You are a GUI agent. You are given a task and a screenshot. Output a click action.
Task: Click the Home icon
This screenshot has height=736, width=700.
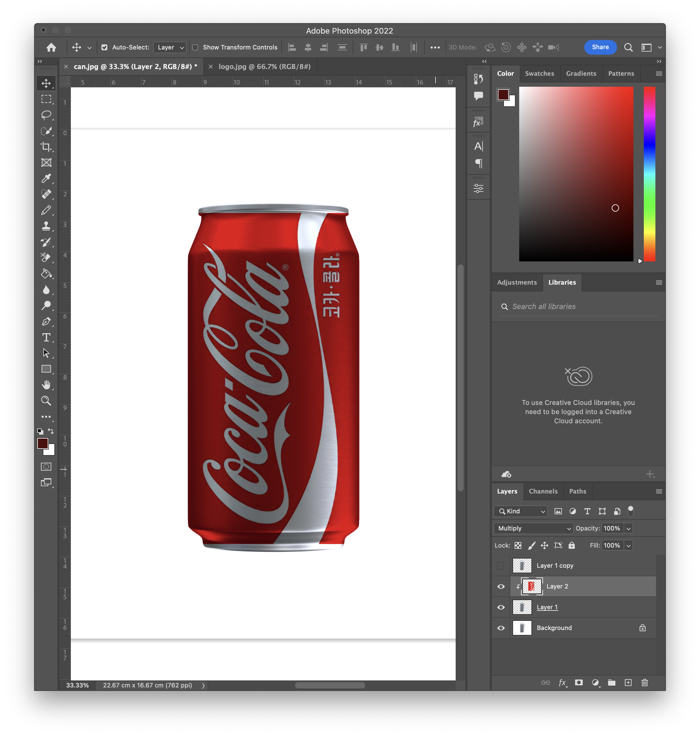pyautogui.click(x=52, y=47)
